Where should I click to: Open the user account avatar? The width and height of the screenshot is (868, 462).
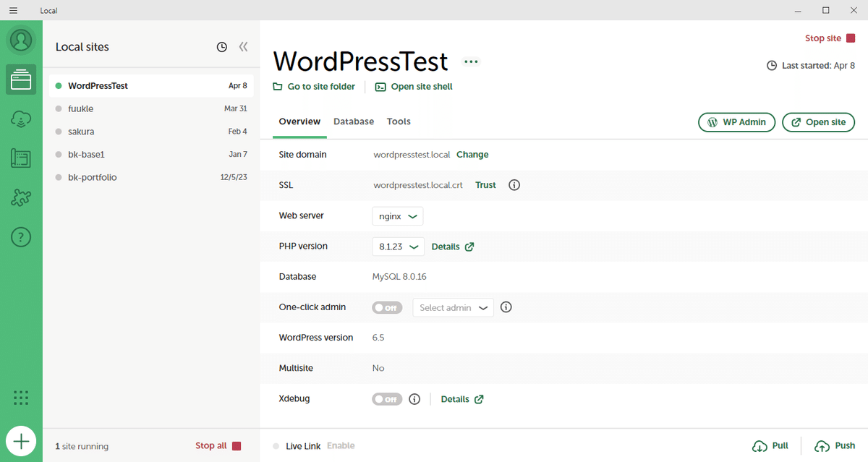(22, 40)
